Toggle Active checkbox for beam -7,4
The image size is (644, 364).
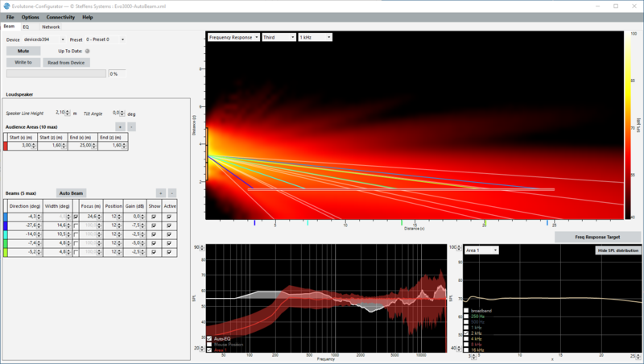point(169,243)
